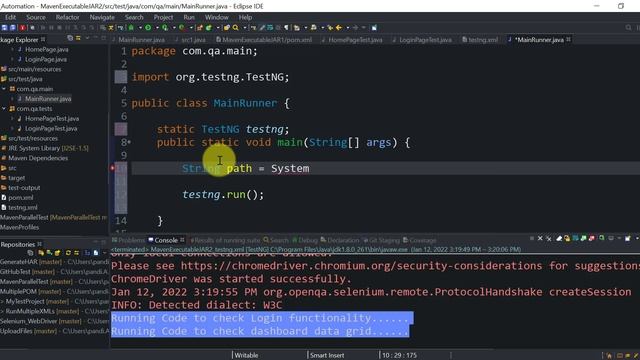This screenshot has height=360, width=640.
Task: Switch to HomePageTest.java editor tab
Action: (x=352, y=40)
